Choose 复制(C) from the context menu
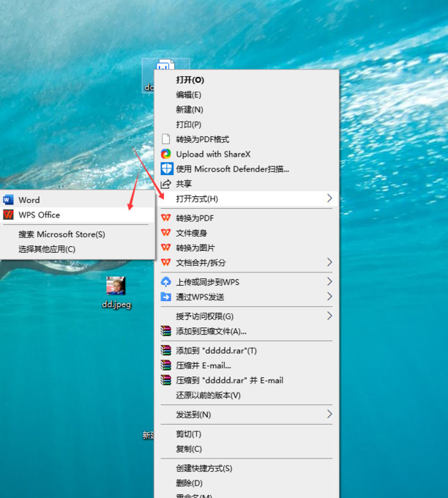The width and height of the screenshot is (448, 498). tap(247, 449)
